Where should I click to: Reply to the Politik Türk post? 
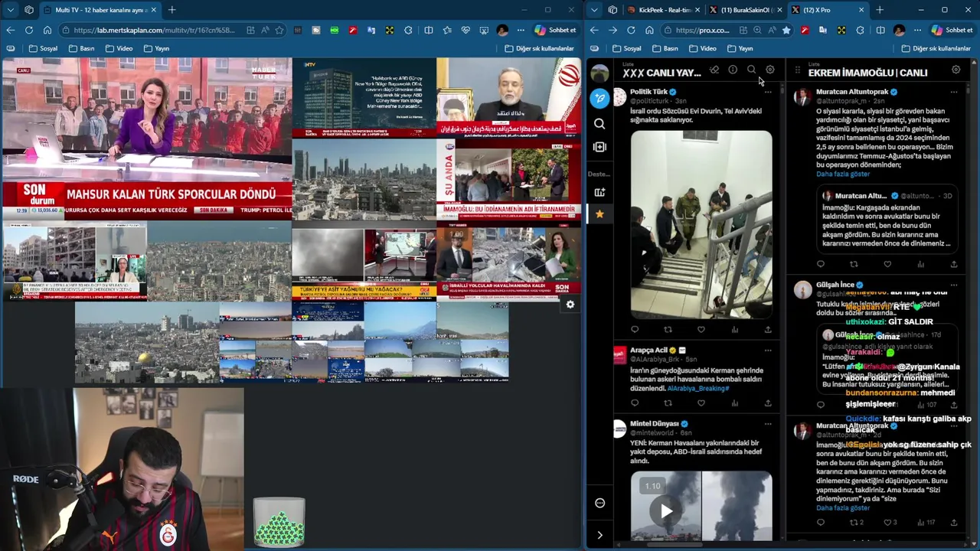coord(635,330)
